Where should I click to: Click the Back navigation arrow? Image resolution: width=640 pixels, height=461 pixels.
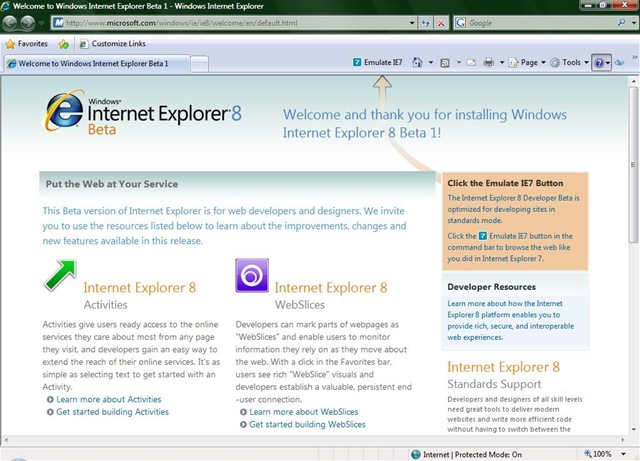click(16, 22)
